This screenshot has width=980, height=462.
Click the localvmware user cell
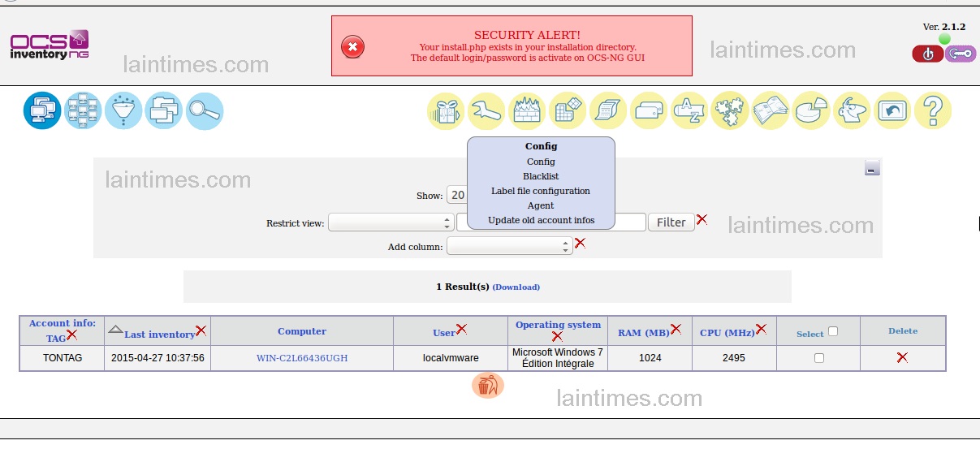tap(451, 358)
